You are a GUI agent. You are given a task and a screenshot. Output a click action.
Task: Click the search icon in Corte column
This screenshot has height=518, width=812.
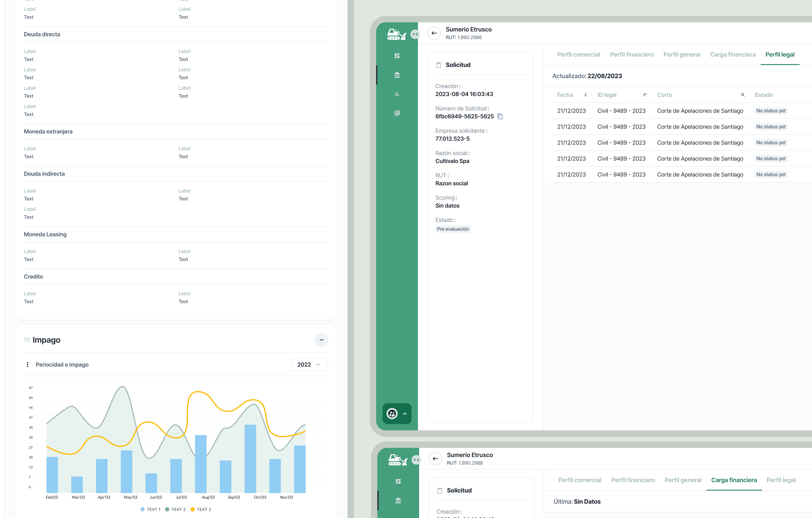743,95
